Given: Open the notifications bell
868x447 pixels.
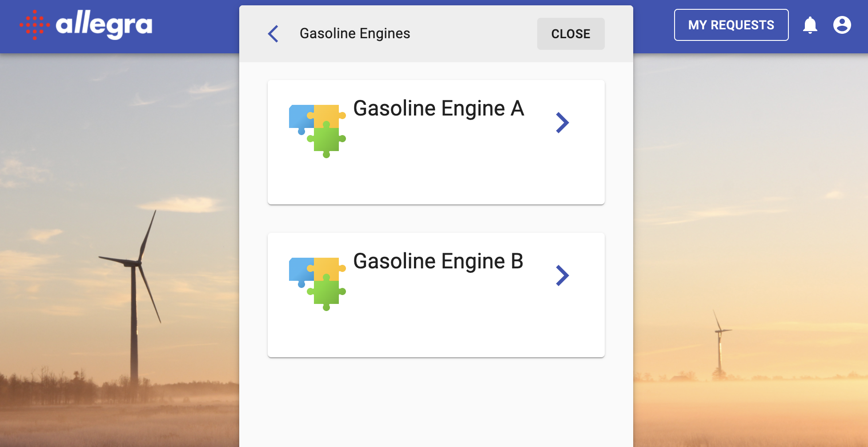Looking at the screenshot, I should point(810,25).
